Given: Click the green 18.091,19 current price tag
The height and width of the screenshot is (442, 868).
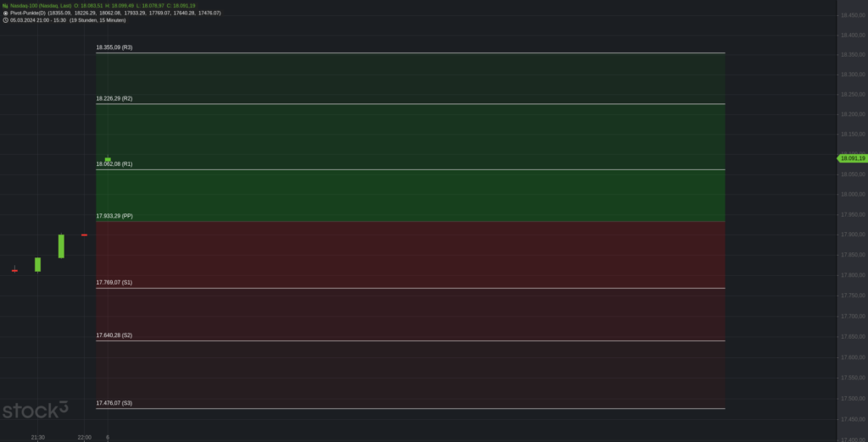Looking at the screenshot, I should [852, 158].
